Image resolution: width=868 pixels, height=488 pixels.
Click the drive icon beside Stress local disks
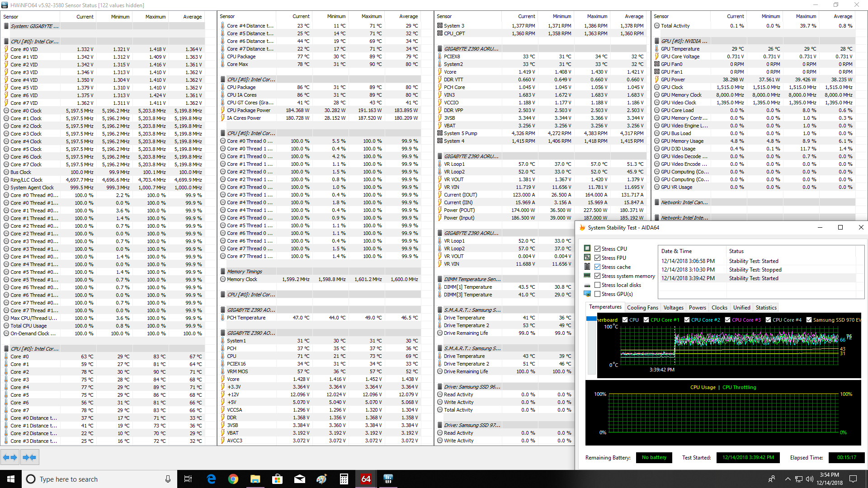tap(587, 285)
